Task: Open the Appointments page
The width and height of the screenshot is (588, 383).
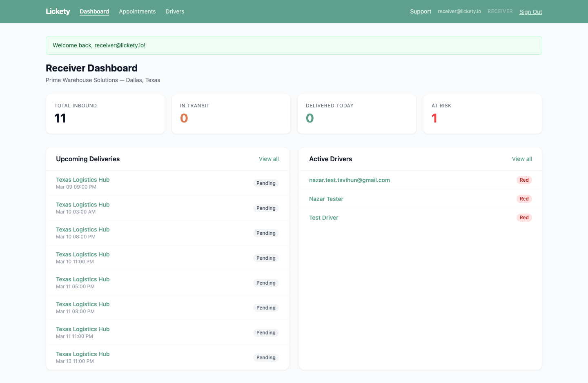Action: pyautogui.click(x=137, y=11)
